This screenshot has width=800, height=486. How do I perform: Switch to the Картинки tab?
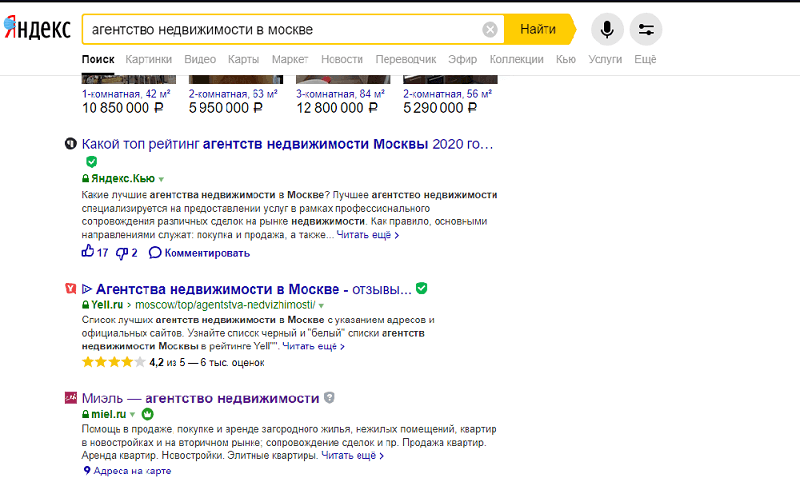(x=148, y=59)
